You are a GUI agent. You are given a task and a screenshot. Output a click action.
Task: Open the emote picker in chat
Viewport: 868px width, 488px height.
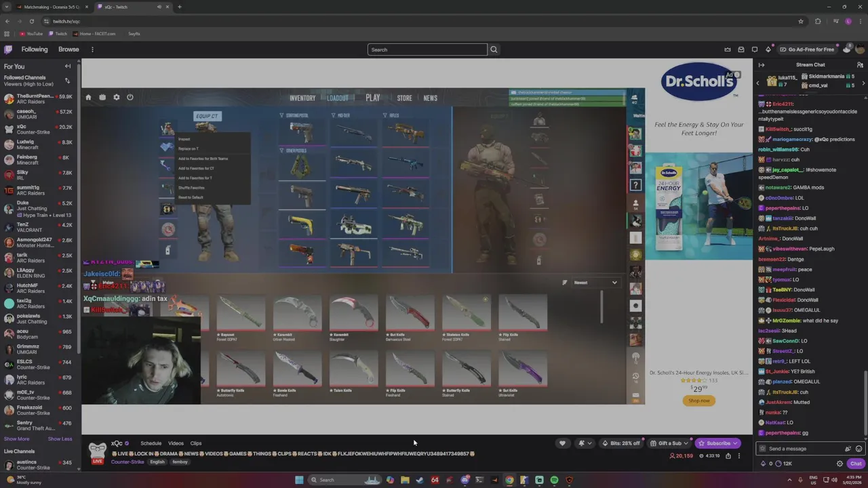pyautogui.click(x=859, y=449)
